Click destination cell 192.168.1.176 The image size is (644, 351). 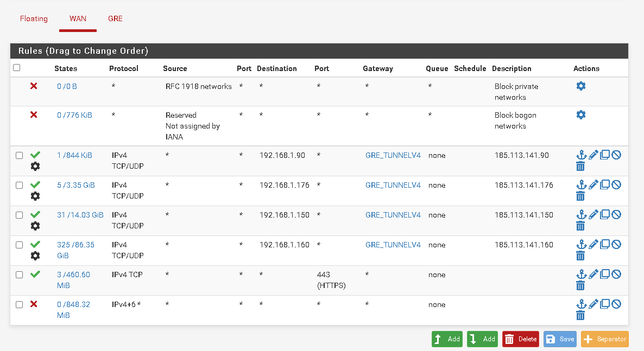point(284,185)
